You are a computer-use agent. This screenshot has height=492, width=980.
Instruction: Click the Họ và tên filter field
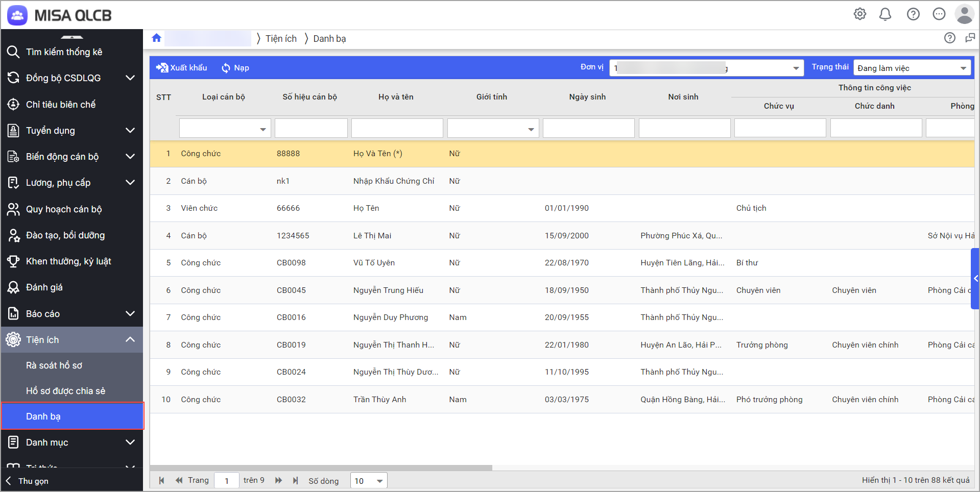click(x=397, y=129)
